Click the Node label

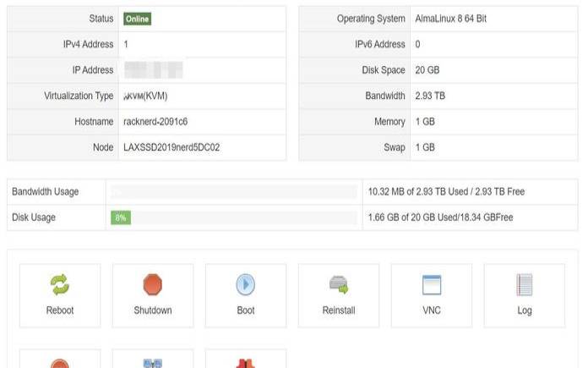click(x=103, y=147)
